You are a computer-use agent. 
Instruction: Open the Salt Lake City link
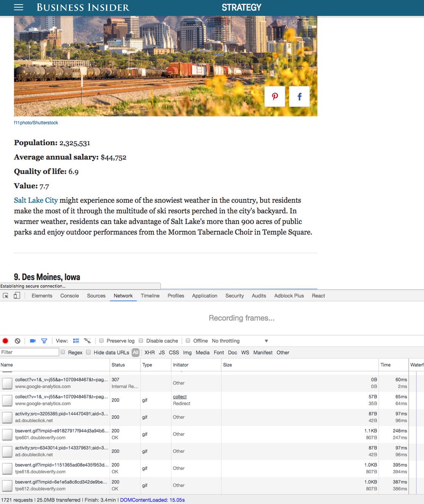(36, 200)
